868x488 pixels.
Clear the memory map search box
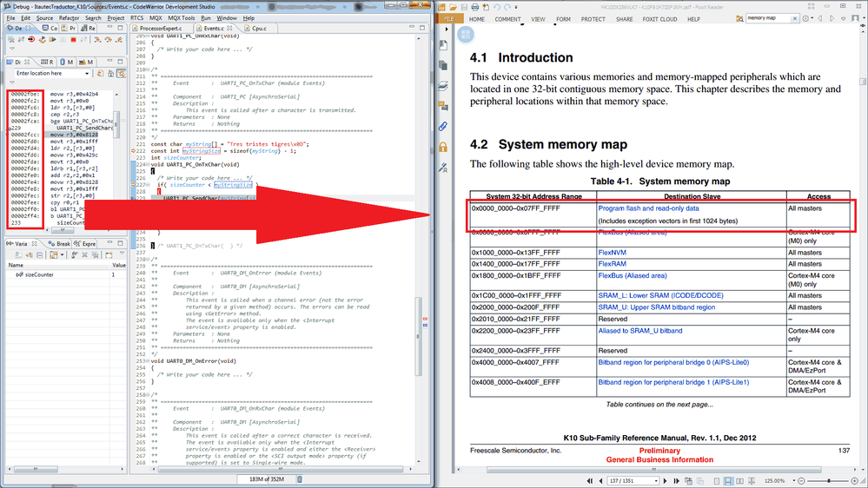click(x=795, y=18)
